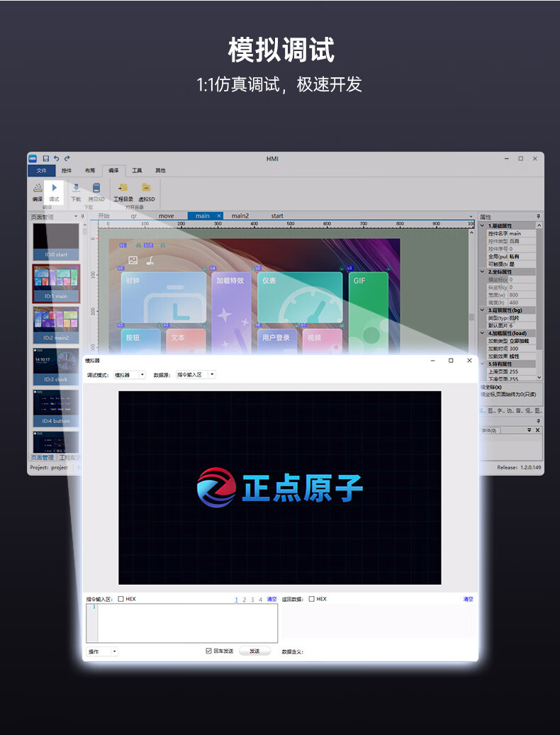The height and width of the screenshot is (735, 560).
Task: Pin the 属性 properties panel
Action: pos(539,216)
